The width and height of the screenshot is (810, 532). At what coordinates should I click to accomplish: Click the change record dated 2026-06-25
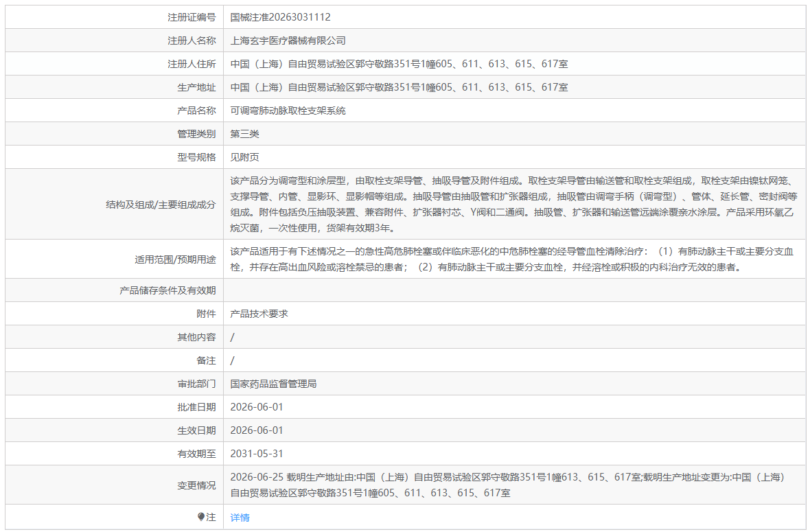pyautogui.click(x=509, y=485)
